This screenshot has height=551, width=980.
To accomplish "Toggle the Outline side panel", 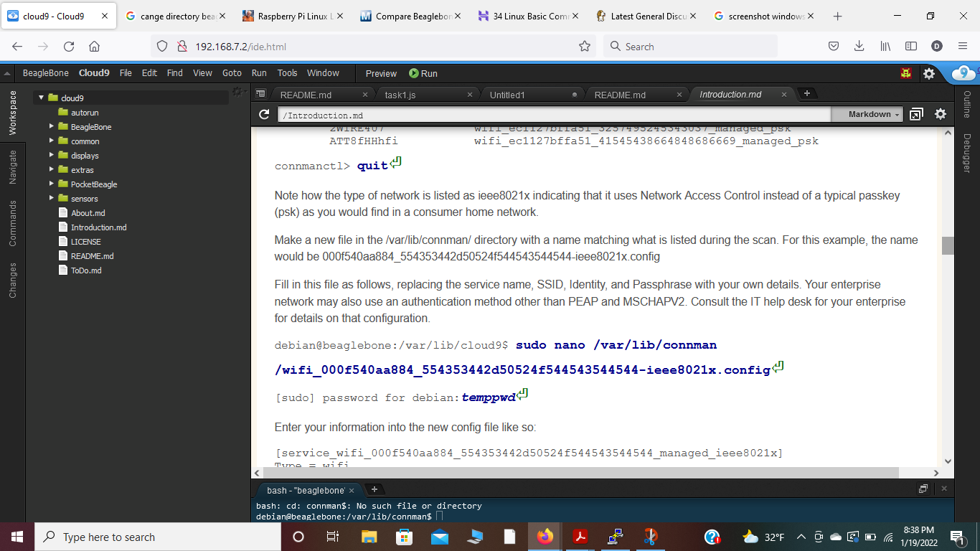I will pyautogui.click(x=967, y=105).
